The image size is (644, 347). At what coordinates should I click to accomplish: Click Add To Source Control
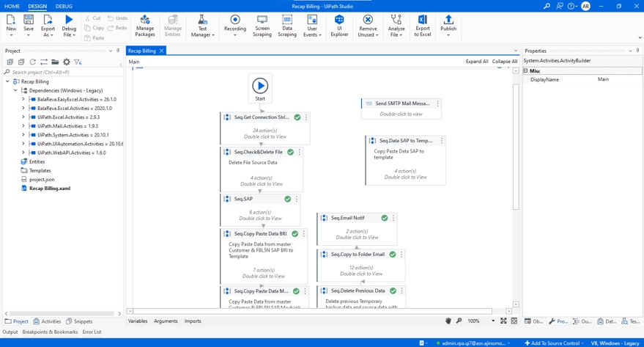tap(553, 343)
